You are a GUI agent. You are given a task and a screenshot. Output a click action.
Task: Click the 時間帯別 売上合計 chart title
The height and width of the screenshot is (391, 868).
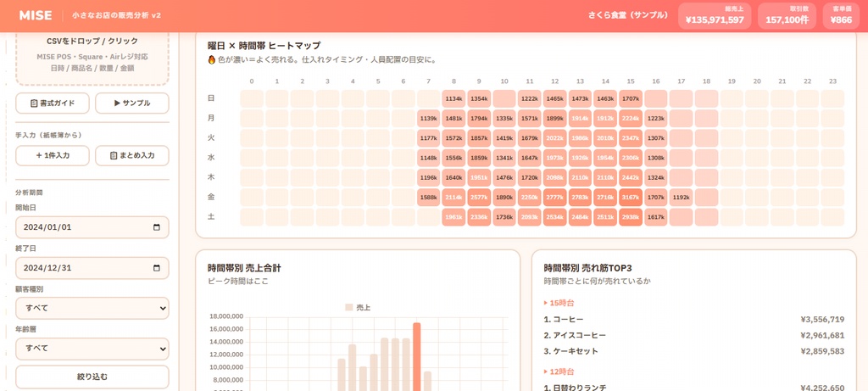(x=244, y=268)
